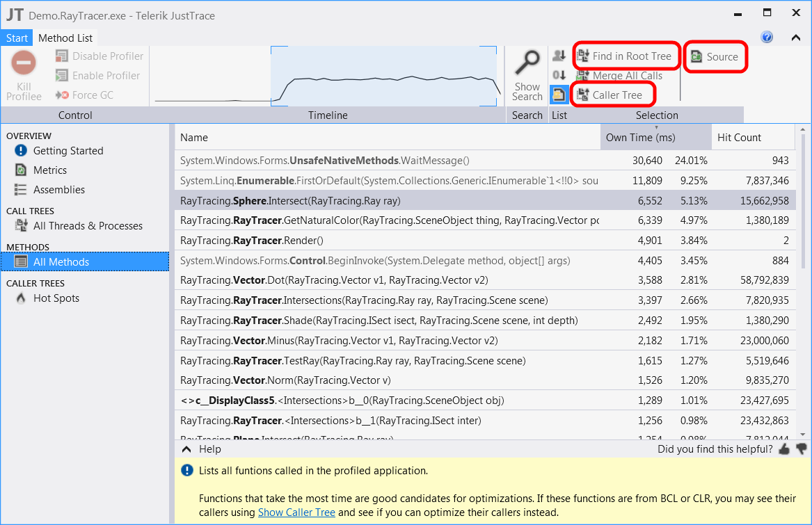
Task: Select the Enumerable.FirstOrDefault row
Action: 485,181
